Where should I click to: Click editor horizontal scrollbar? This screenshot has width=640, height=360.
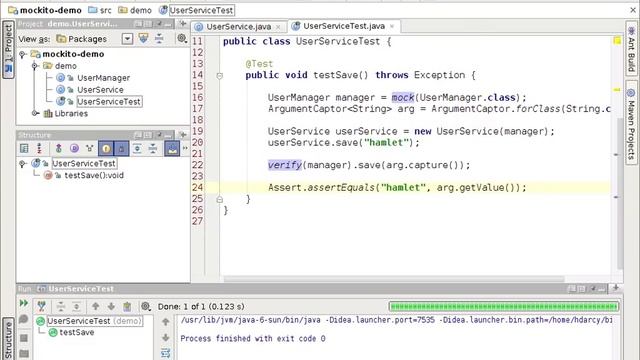[x=394, y=279]
